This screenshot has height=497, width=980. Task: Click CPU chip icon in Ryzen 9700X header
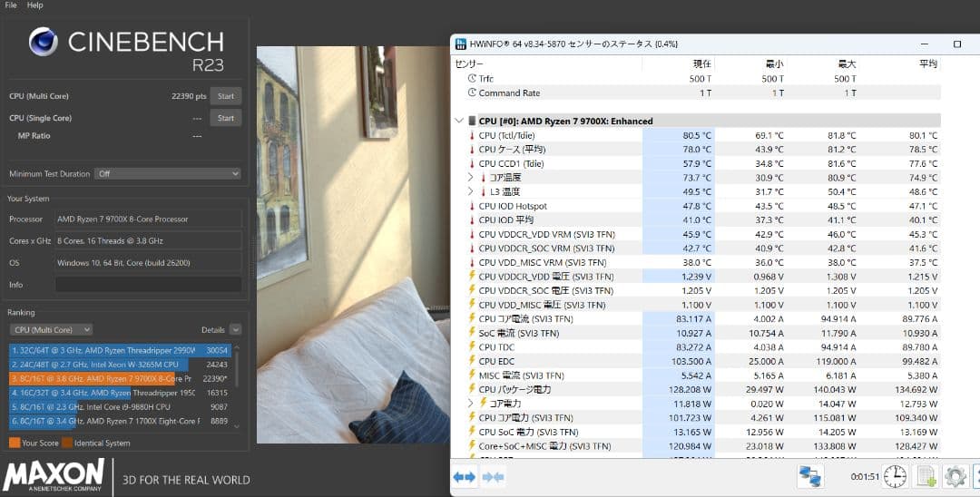(x=472, y=122)
